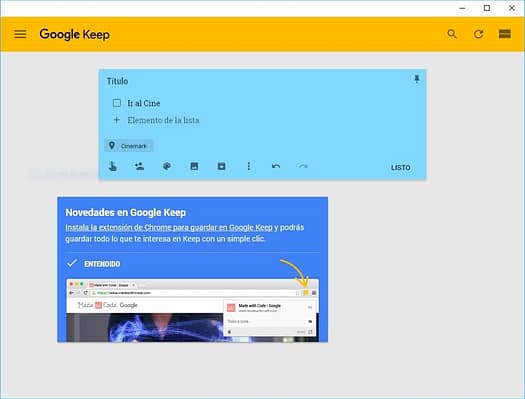
Task: Pin the note with pushpin icon
Action: (x=417, y=79)
